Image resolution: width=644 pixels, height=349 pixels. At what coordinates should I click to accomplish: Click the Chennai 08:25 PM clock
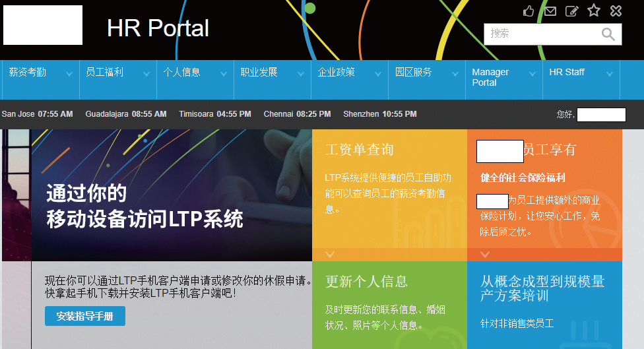pyautogui.click(x=297, y=114)
